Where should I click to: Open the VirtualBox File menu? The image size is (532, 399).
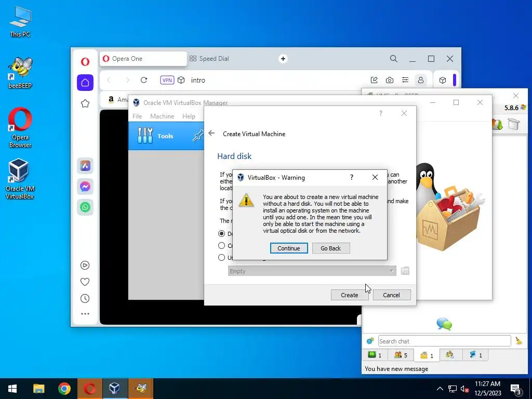pos(137,116)
